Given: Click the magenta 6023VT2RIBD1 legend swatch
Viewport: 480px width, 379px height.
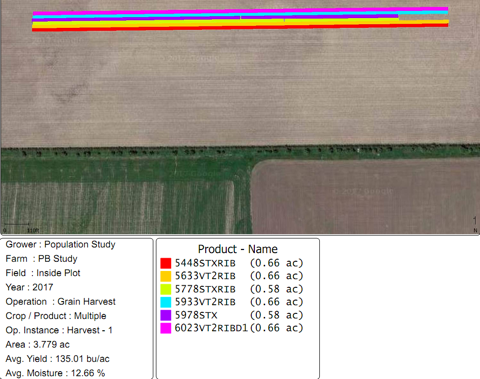Looking at the screenshot, I should coord(166,328).
